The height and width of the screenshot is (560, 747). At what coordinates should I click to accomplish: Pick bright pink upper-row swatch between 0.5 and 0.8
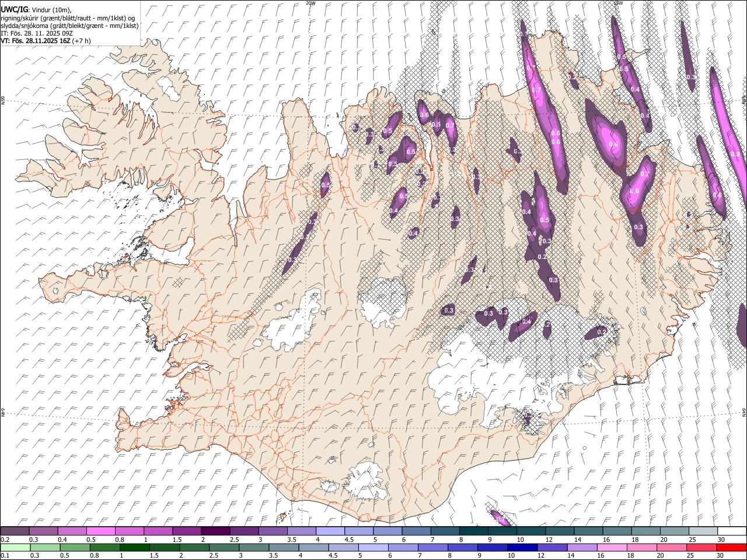coord(100,531)
